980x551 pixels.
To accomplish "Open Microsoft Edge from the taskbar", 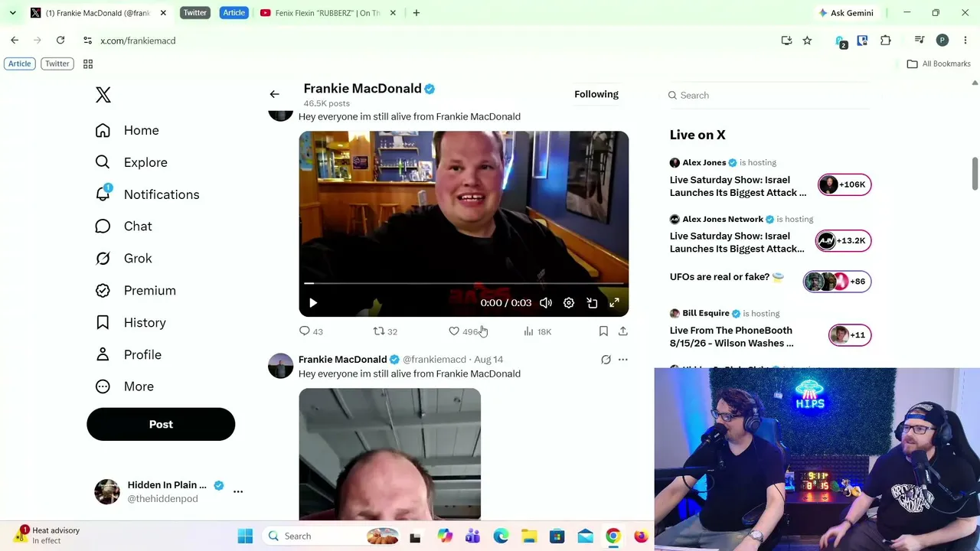I will click(x=501, y=536).
